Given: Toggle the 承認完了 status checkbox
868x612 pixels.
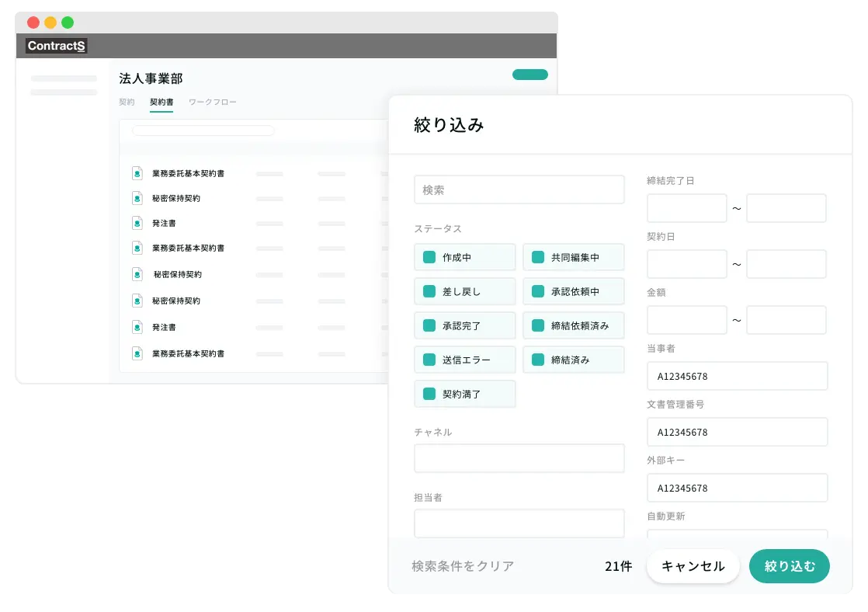Looking at the screenshot, I should [429, 325].
